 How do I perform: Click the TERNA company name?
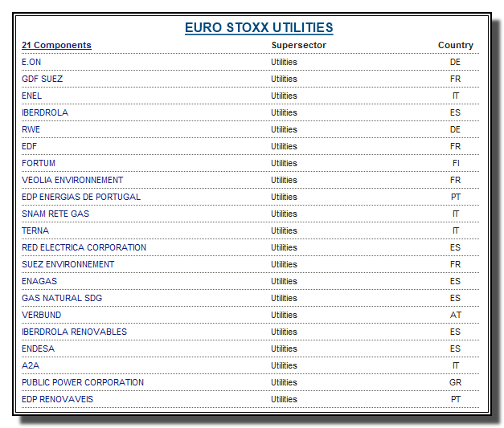click(35, 230)
